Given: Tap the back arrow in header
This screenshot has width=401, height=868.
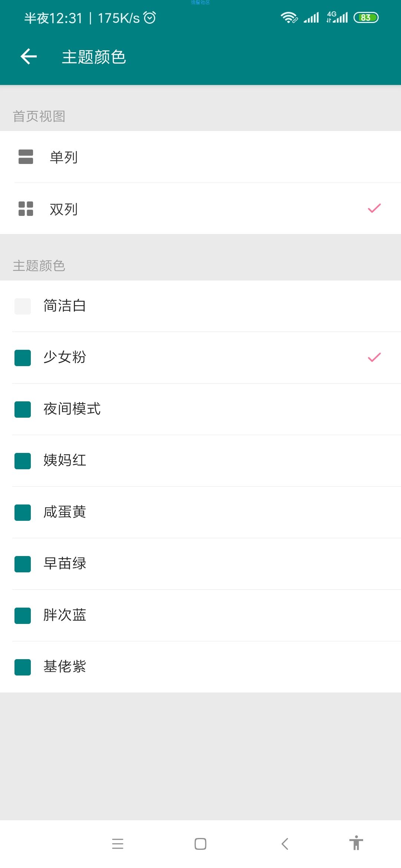Looking at the screenshot, I should 29,57.
